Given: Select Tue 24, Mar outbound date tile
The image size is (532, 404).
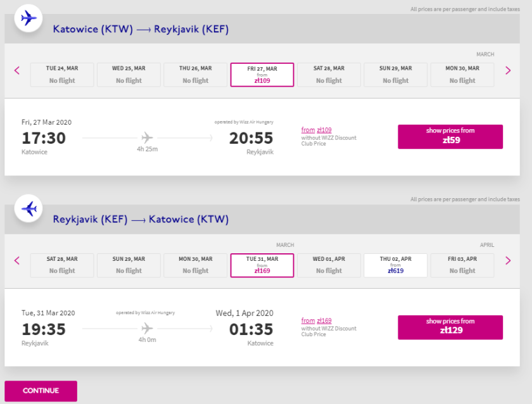Looking at the screenshot, I should [62, 75].
